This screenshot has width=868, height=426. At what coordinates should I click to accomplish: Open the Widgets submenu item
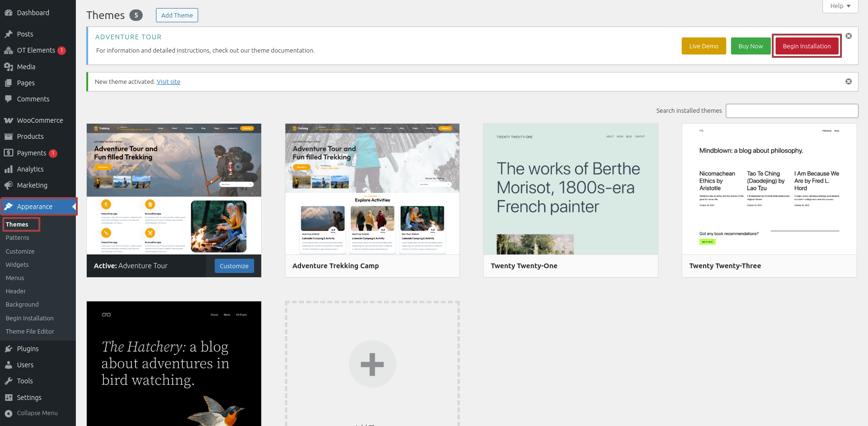pyautogui.click(x=17, y=264)
